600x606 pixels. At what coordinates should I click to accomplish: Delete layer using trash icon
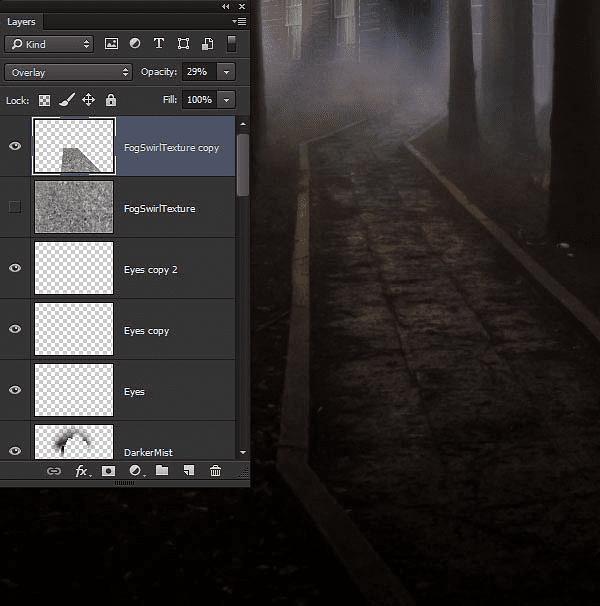tap(215, 471)
